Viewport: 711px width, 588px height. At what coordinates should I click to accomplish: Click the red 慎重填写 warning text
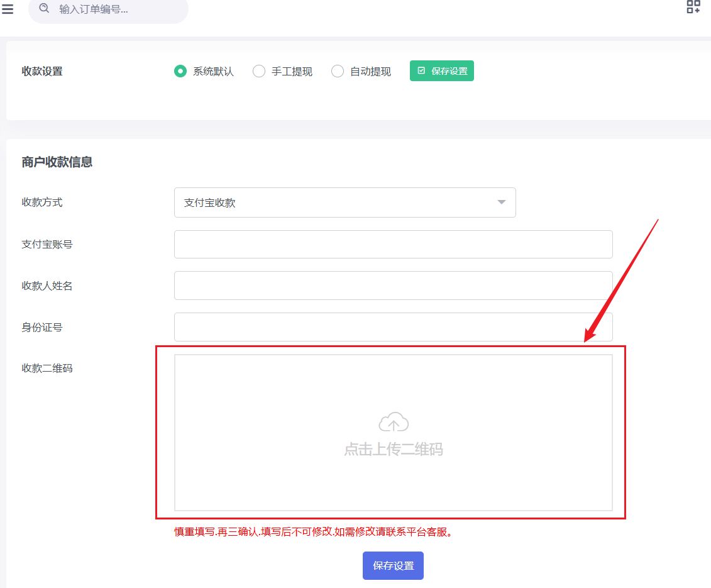coord(314,532)
